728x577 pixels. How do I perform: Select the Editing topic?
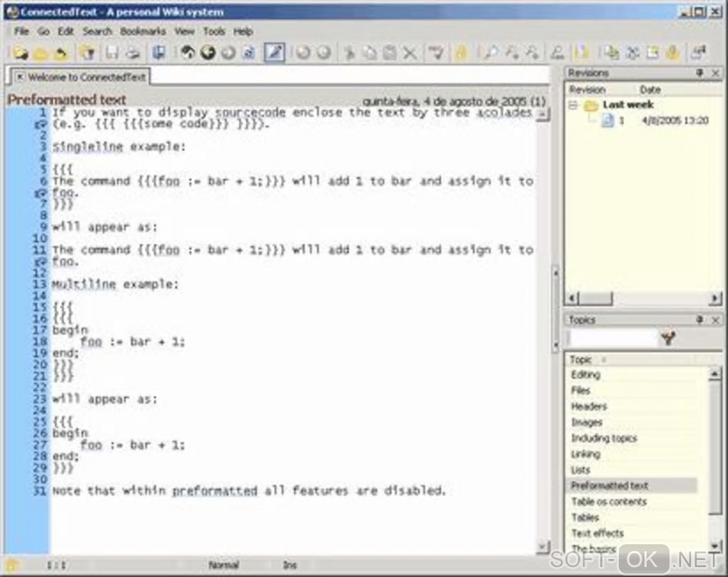585,374
